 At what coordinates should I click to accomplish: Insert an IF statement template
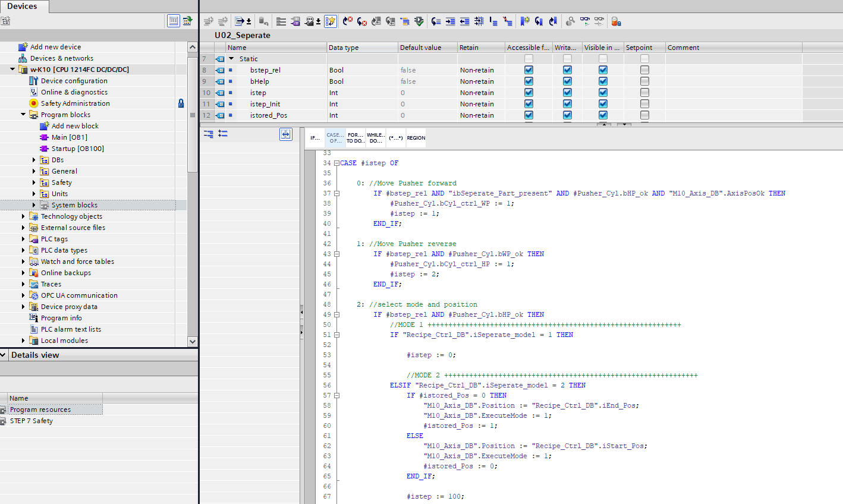point(315,138)
